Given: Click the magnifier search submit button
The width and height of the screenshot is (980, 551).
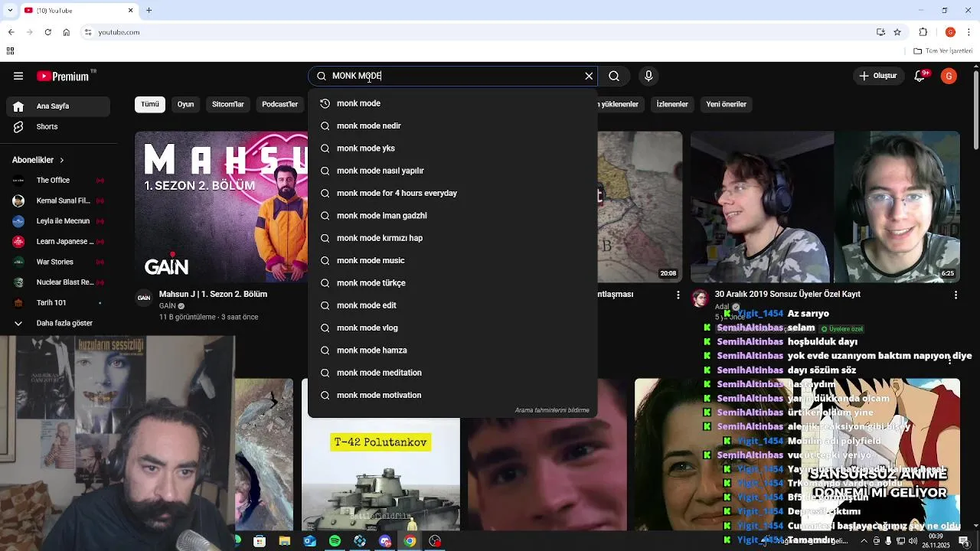Looking at the screenshot, I should click(614, 76).
